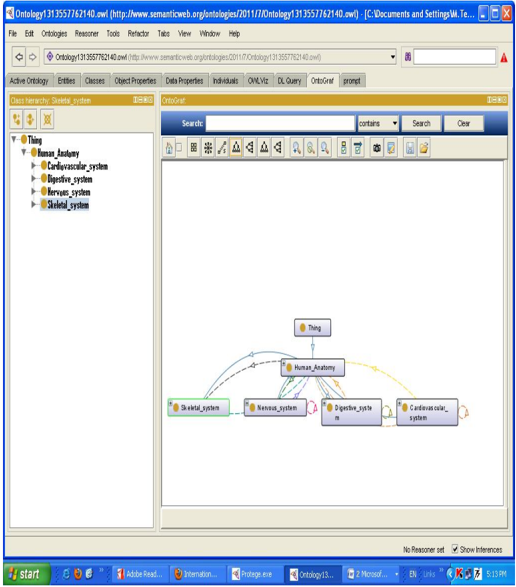This screenshot has width=516, height=587.
Task: Open the Windows Start menu
Action: tap(26, 574)
